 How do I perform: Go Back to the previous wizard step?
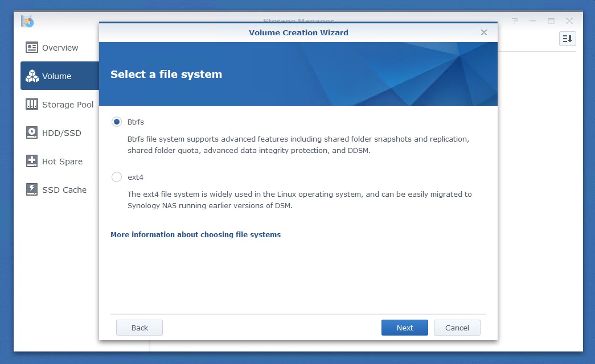point(139,328)
